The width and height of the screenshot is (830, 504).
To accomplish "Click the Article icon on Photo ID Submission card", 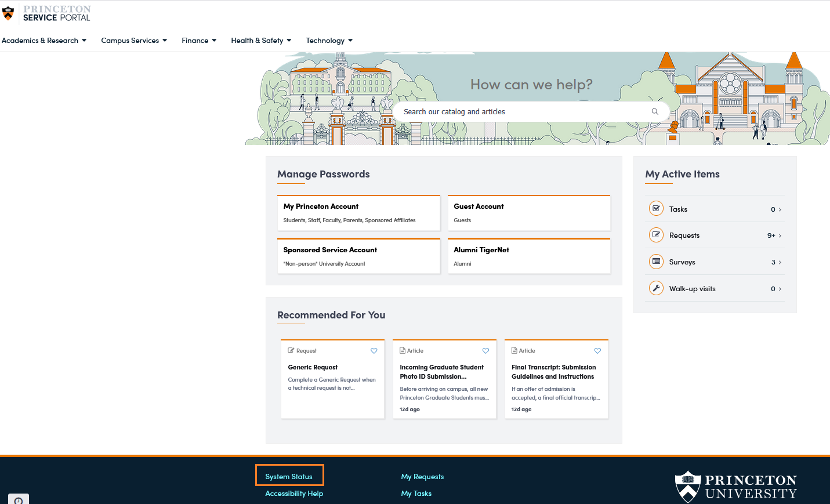I will (x=403, y=350).
